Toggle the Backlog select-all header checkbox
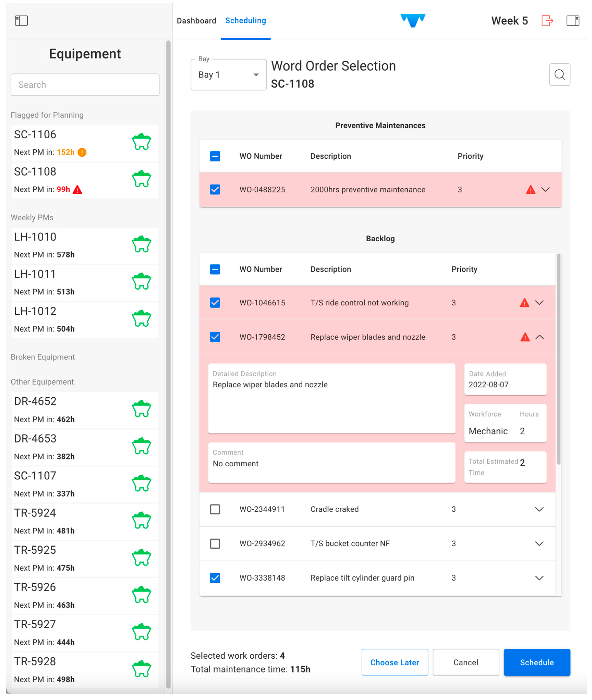 point(215,269)
